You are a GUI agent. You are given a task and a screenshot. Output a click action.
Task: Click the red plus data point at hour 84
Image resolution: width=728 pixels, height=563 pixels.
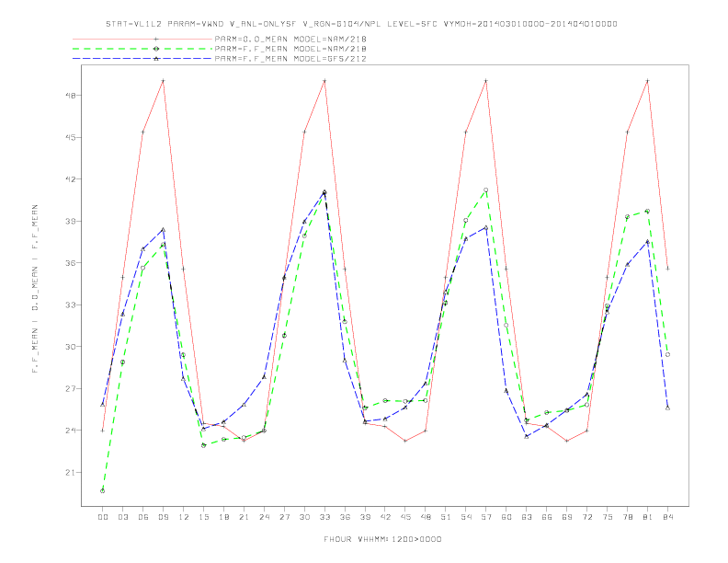(x=667, y=269)
